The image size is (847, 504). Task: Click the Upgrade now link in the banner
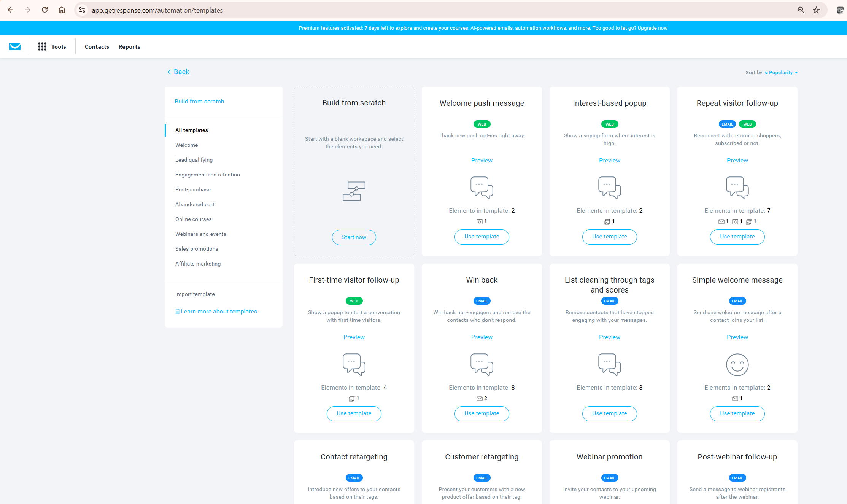coord(652,28)
